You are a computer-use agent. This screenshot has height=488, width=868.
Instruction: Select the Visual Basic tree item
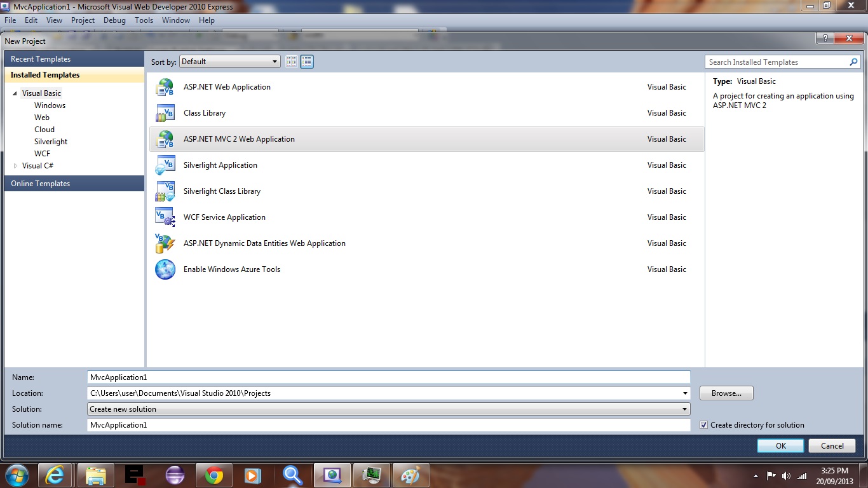tap(41, 93)
